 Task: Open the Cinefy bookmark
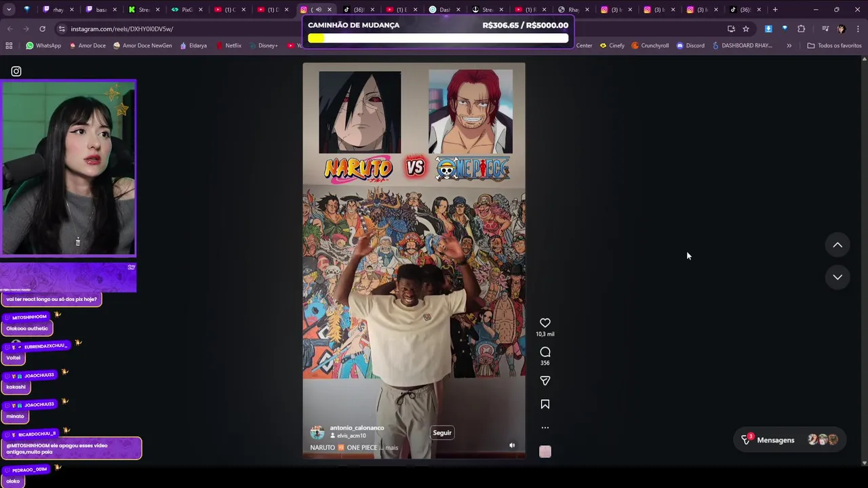612,45
